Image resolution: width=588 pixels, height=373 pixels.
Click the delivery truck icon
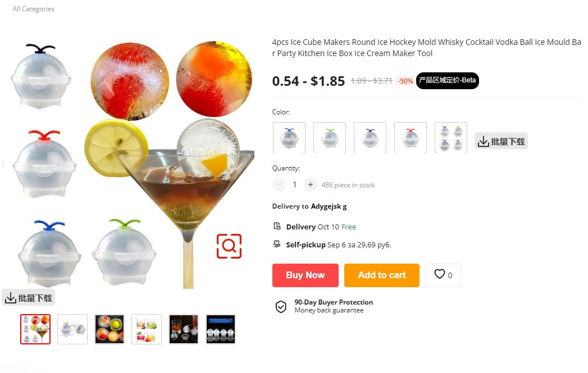[277, 226]
